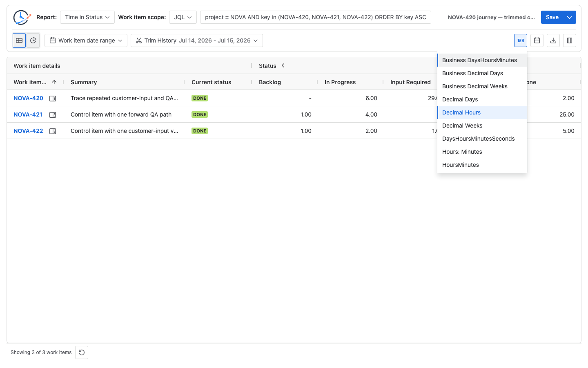The image size is (588, 368).
Task: Select Decimal Hours format
Action: 482,112
